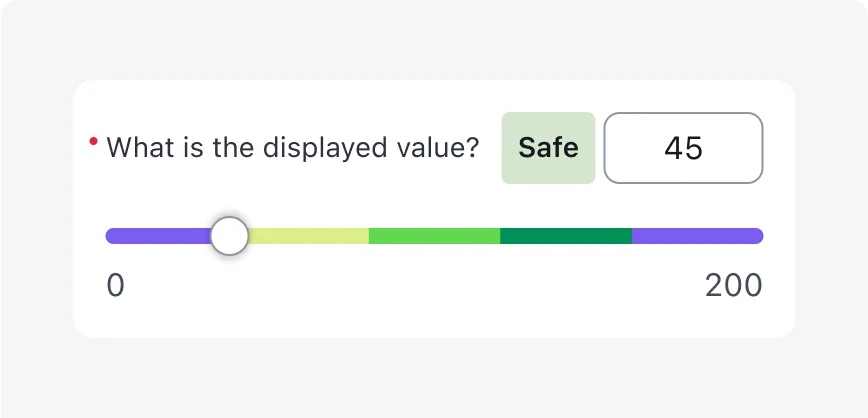The width and height of the screenshot is (868, 418).
Task: Click where dark green meets purple
Action: point(632,236)
